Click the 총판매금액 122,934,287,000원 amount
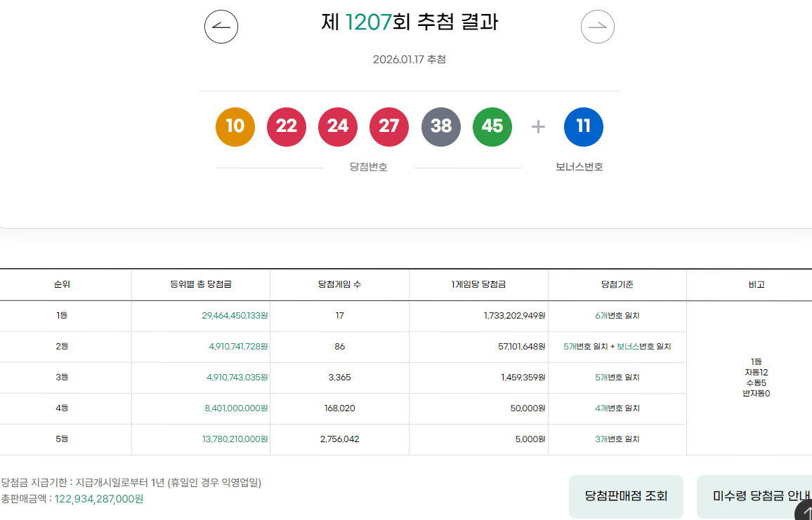Viewport: 812px width, 520px height. [x=99, y=499]
